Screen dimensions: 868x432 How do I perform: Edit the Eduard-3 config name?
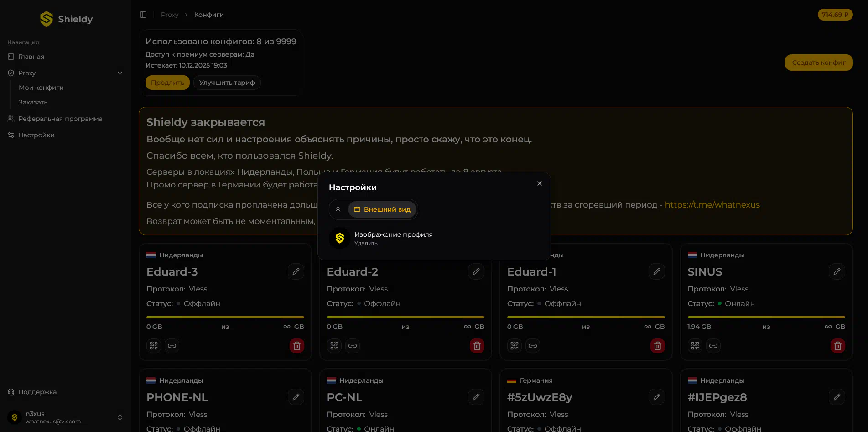[296, 271]
